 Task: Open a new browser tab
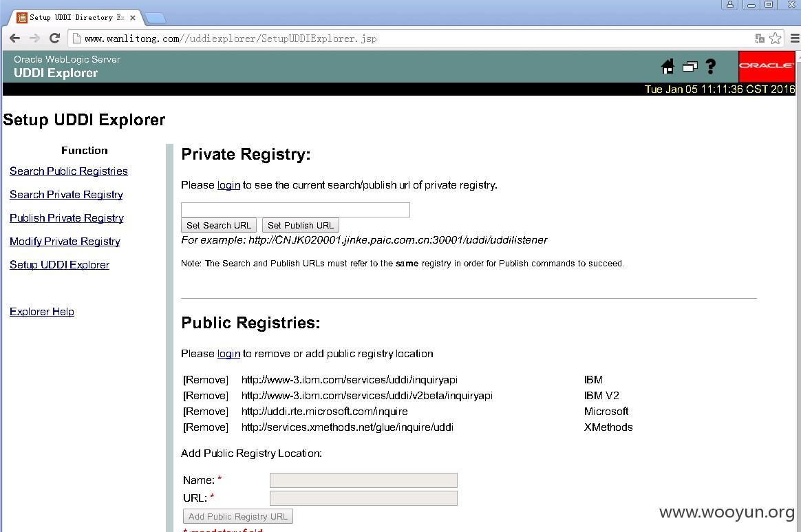click(x=156, y=19)
